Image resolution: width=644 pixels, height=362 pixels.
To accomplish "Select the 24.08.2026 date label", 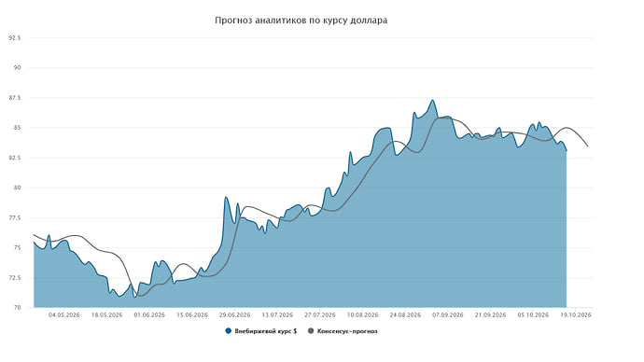I will [405, 315].
